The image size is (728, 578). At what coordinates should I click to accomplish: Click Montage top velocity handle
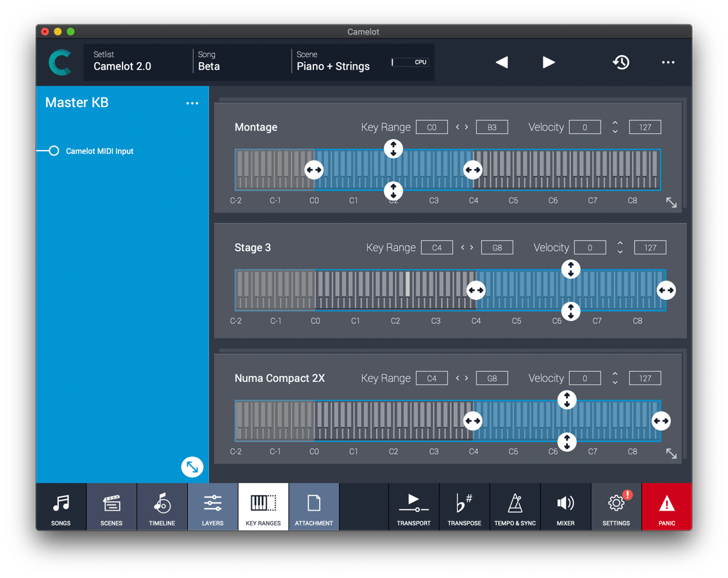tap(393, 149)
